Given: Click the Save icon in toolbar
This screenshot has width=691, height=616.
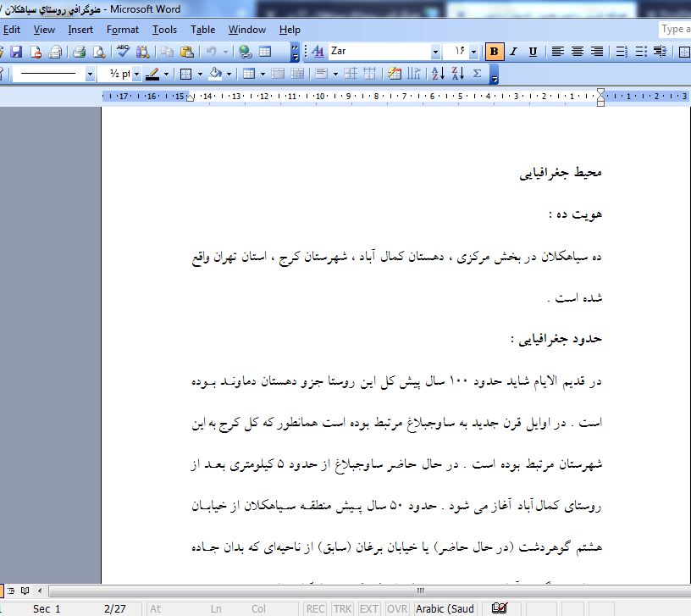Looking at the screenshot, I should pyautogui.click(x=16, y=52).
